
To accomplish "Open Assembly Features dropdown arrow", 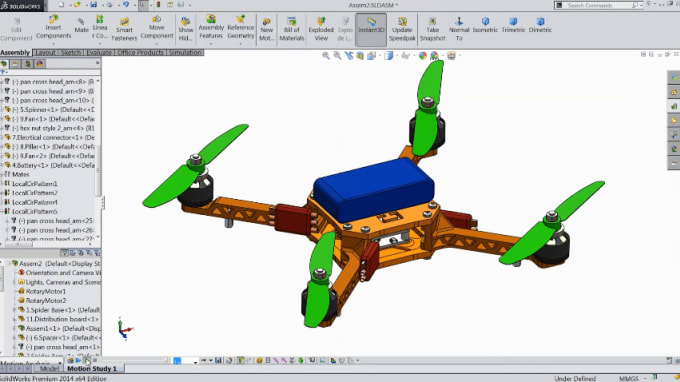I will [211, 43].
